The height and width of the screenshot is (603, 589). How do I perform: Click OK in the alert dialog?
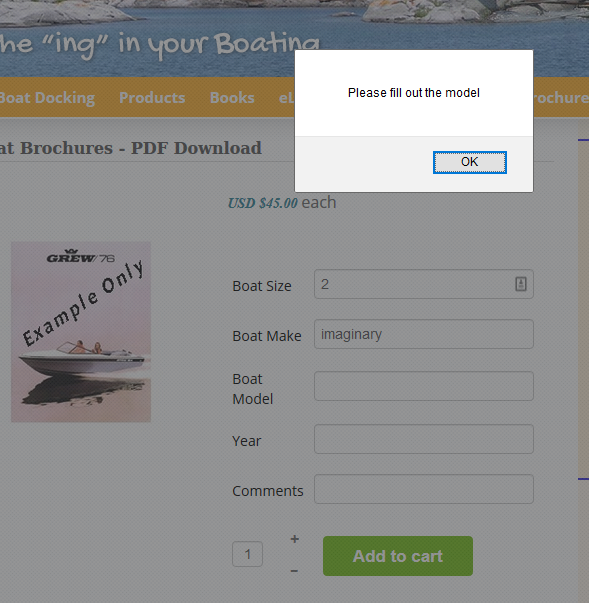[x=469, y=162]
